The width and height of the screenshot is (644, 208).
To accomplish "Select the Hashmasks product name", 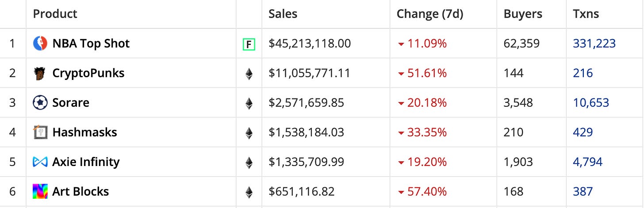I will click(x=84, y=132).
